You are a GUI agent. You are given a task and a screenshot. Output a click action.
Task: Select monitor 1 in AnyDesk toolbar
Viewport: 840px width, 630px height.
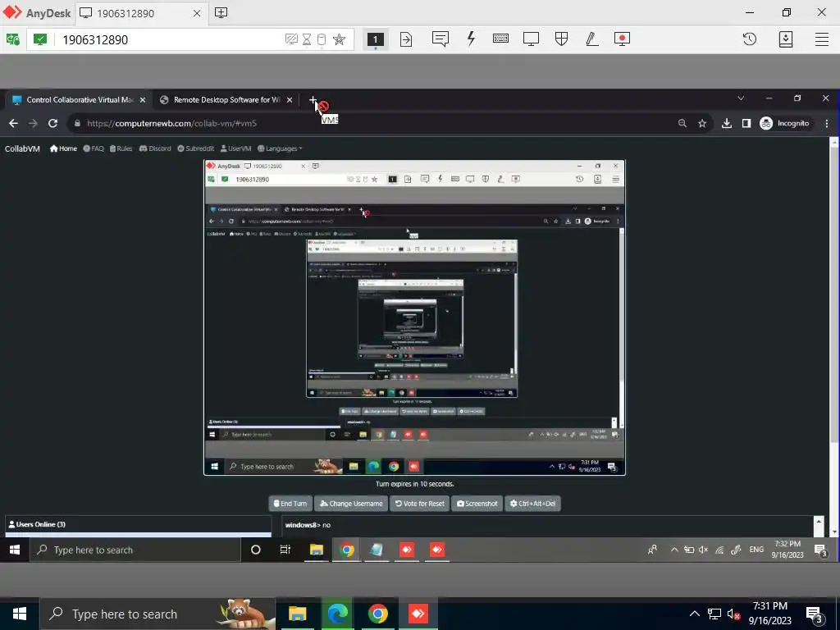click(x=375, y=39)
